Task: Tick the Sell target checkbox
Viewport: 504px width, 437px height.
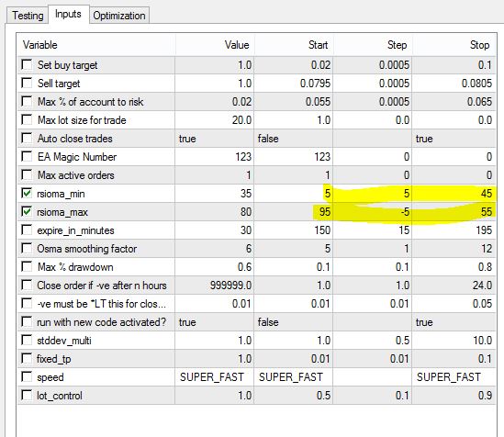Action: coord(27,83)
